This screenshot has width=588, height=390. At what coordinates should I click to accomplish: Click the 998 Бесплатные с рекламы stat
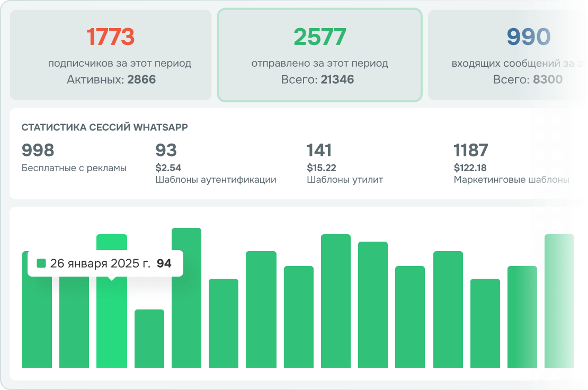click(74, 157)
